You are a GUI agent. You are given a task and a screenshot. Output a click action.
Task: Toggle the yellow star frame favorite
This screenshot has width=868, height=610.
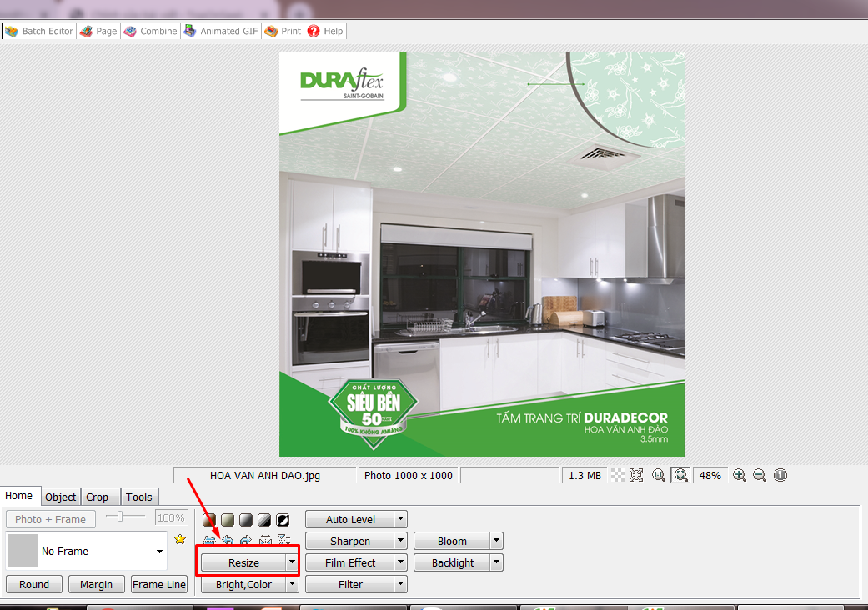click(x=180, y=540)
